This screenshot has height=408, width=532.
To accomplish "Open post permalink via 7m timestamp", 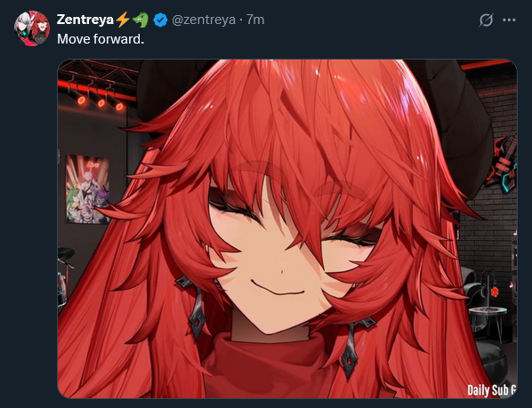I will tap(255, 20).
